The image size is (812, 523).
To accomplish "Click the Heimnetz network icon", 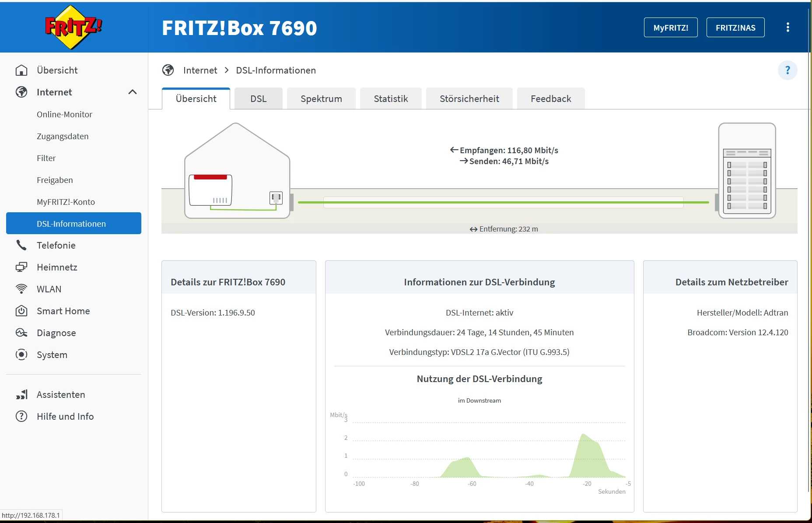I will tap(21, 267).
